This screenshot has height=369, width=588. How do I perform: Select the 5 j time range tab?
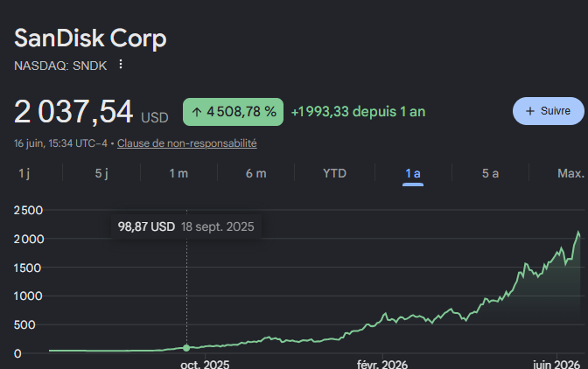[101, 173]
